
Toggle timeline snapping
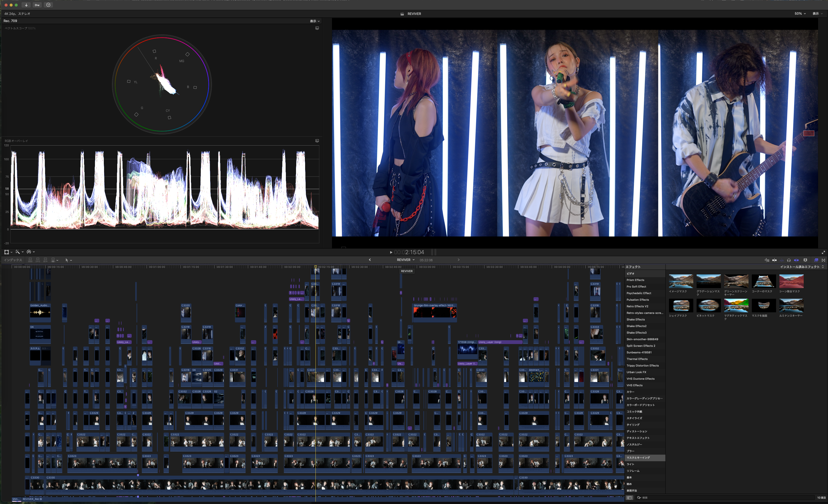click(x=796, y=260)
